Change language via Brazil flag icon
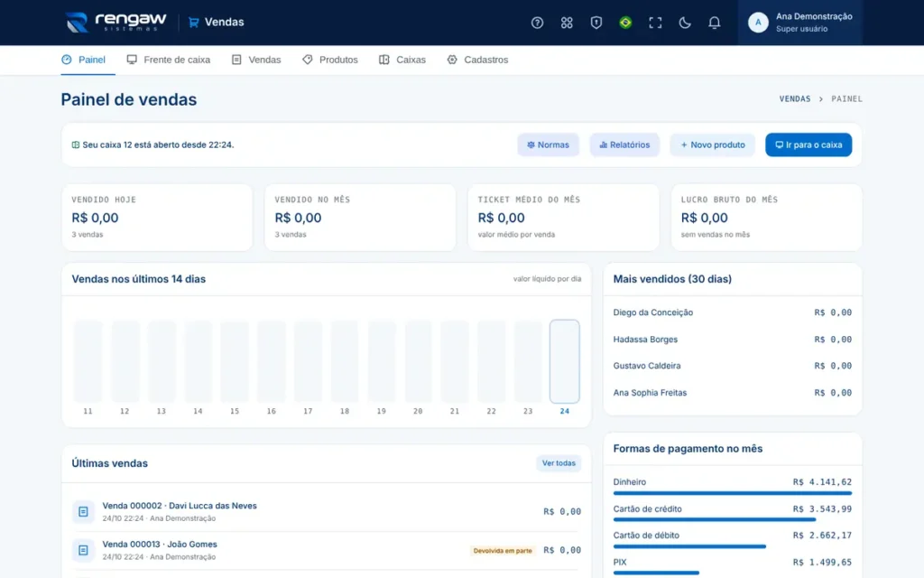 [x=625, y=23]
